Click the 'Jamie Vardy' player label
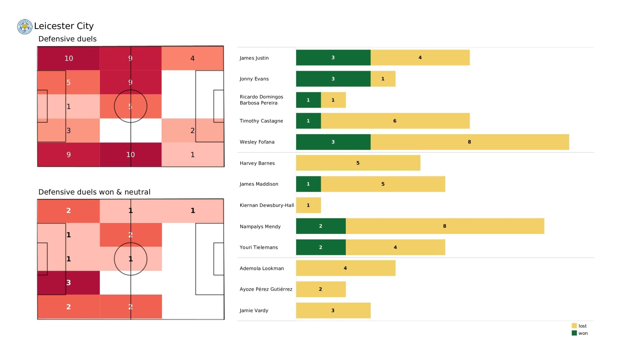Screen dimensions: 620x364 click(x=254, y=310)
